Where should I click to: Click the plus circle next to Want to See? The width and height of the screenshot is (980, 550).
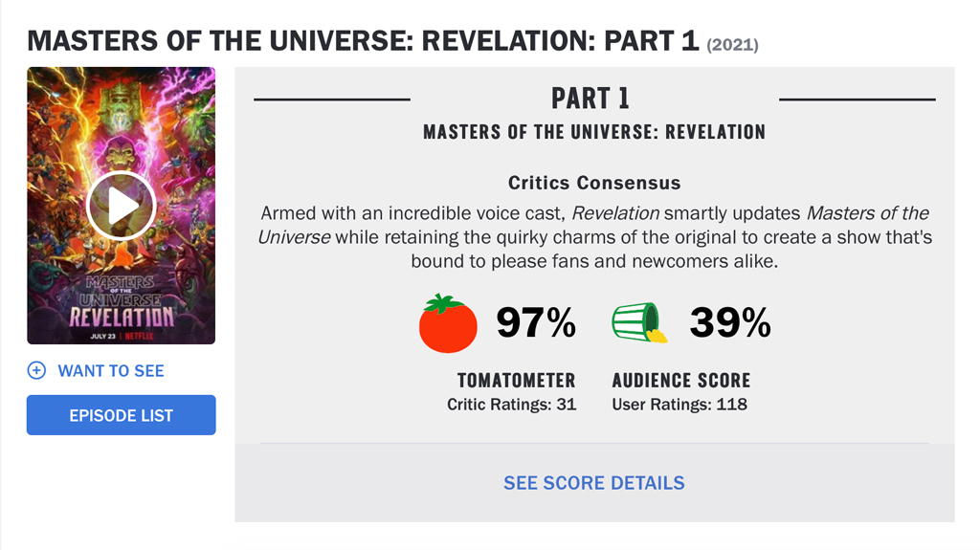pos(37,370)
